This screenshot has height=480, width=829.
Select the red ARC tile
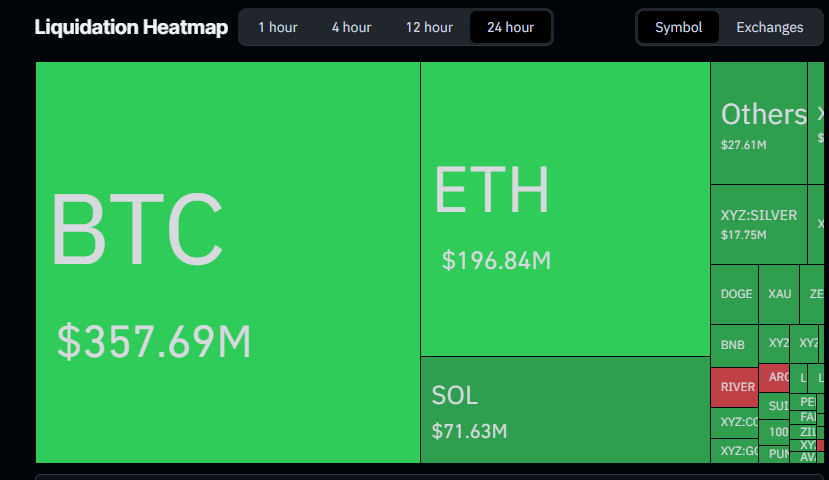tap(776, 378)
